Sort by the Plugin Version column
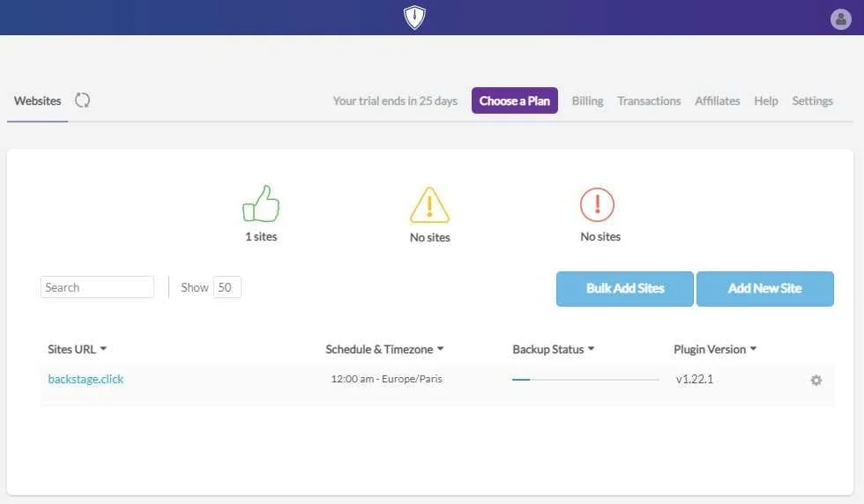The height and width of the screenshot is (504, 864). [715, 350]
